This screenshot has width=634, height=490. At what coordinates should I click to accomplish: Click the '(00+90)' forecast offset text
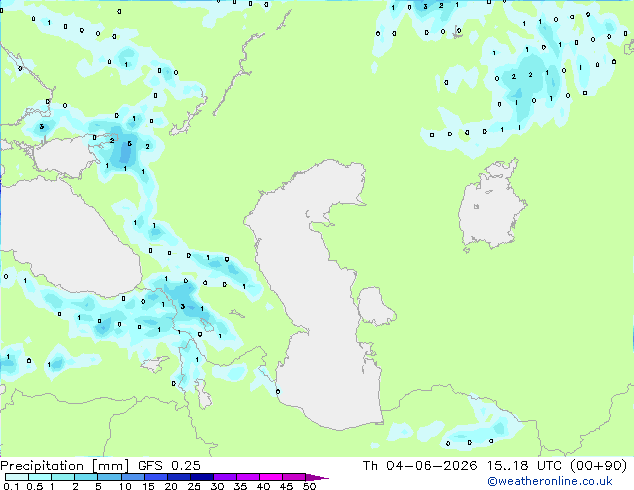tap(598, 466)
